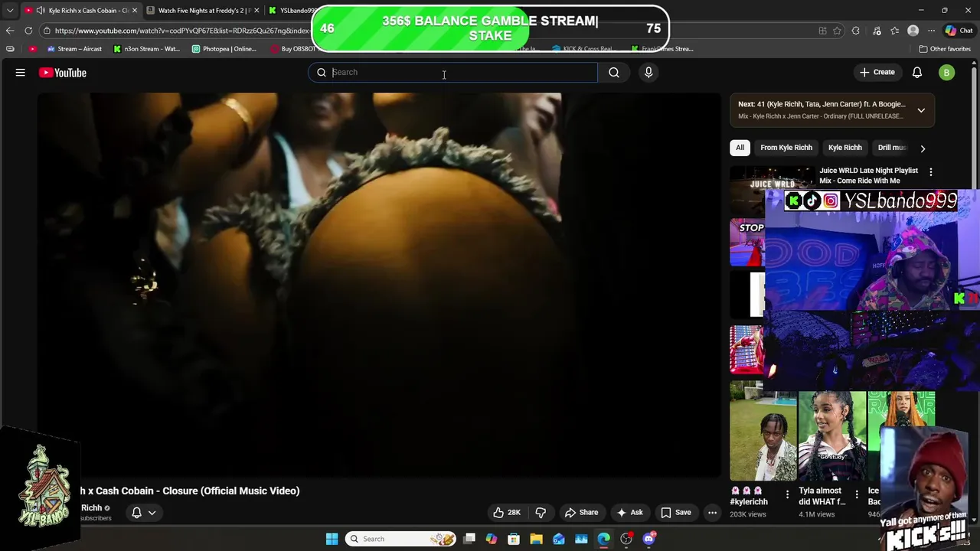Image resolution: width=980 pixels, height=551 pixels.
Task: Open Juice WRLD Late Night Playlist mix
Action: click(x=868, y=176)
